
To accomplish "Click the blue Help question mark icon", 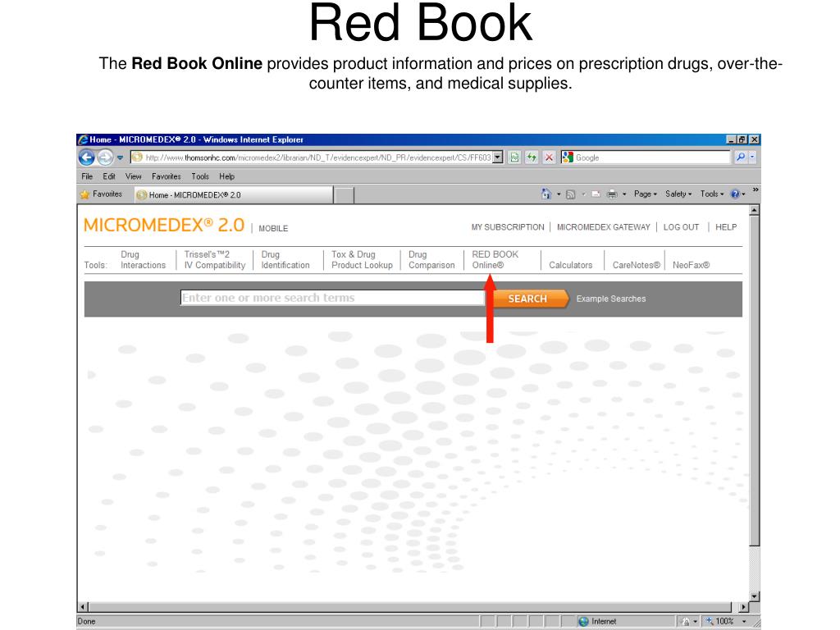I will [736, 194].
